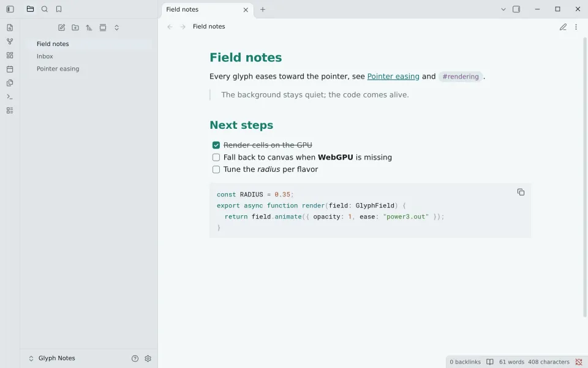The width and height of the screenshot is (588, 368).
Task: Change sort order icon
Action: [x=89, y=28]
